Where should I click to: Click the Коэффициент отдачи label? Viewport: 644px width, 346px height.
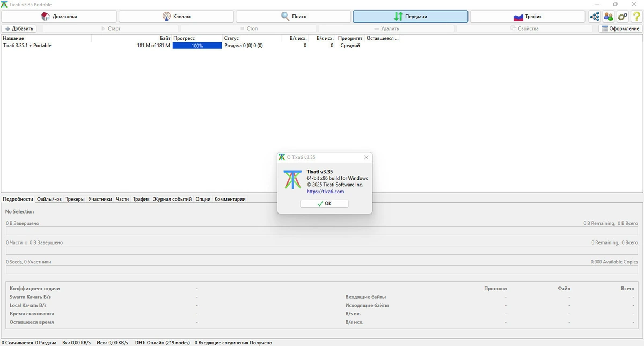tap(35, 288)
